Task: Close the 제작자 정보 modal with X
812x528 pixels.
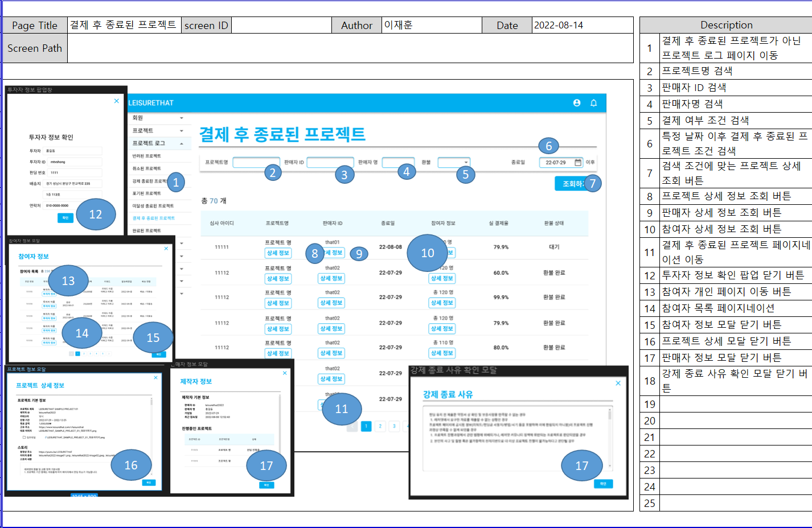Action: pyautogui.click(x=285, y=373)
